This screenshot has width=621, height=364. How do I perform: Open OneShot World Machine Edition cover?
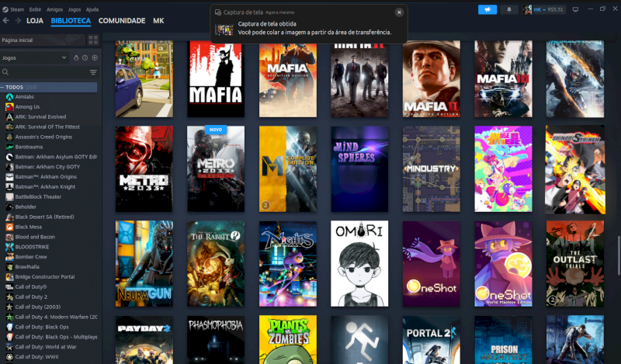tap(503, 264)
